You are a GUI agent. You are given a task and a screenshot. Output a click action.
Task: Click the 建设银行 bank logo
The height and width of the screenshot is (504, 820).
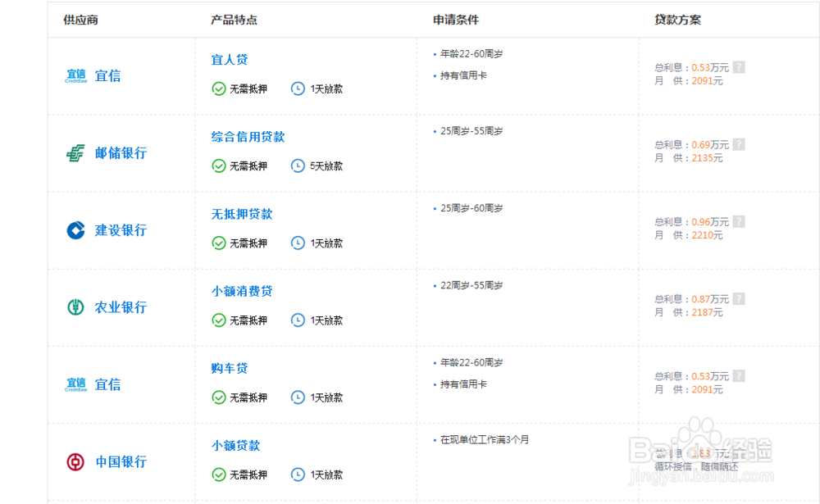pos(76,230)
